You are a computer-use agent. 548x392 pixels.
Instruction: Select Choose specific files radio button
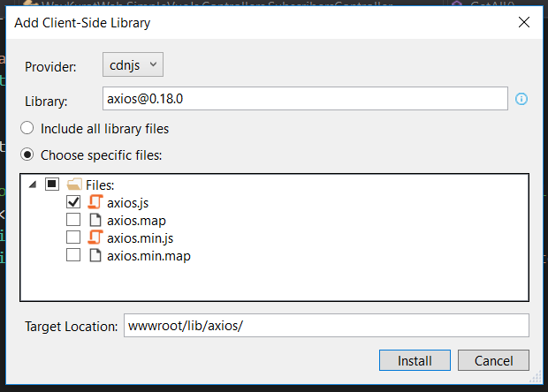point(27,155)
